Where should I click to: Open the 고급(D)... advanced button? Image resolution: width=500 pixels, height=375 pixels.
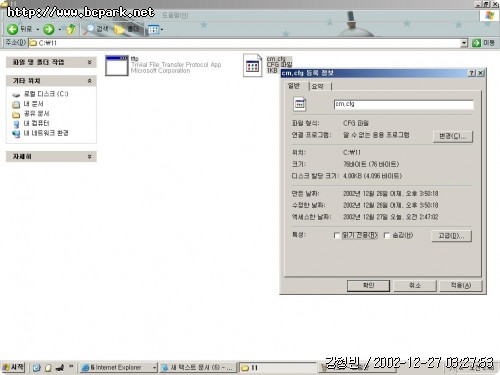(451, 236)
